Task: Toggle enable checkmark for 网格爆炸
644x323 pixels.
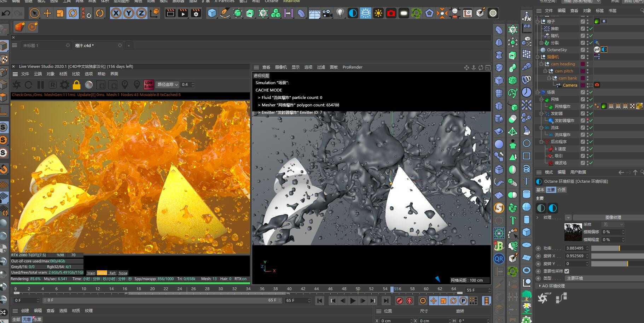Action: point(591,106)
